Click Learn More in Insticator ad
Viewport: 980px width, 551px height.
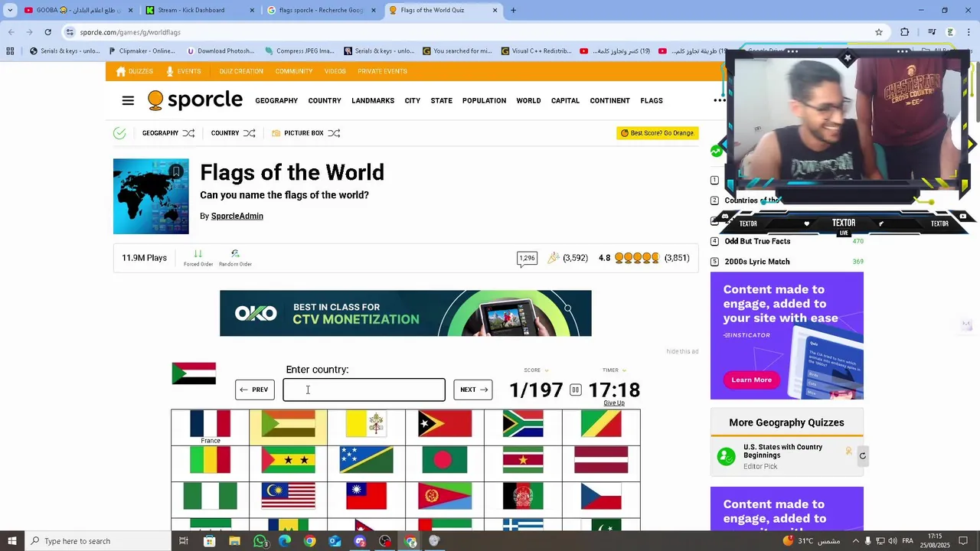point(751,380)
